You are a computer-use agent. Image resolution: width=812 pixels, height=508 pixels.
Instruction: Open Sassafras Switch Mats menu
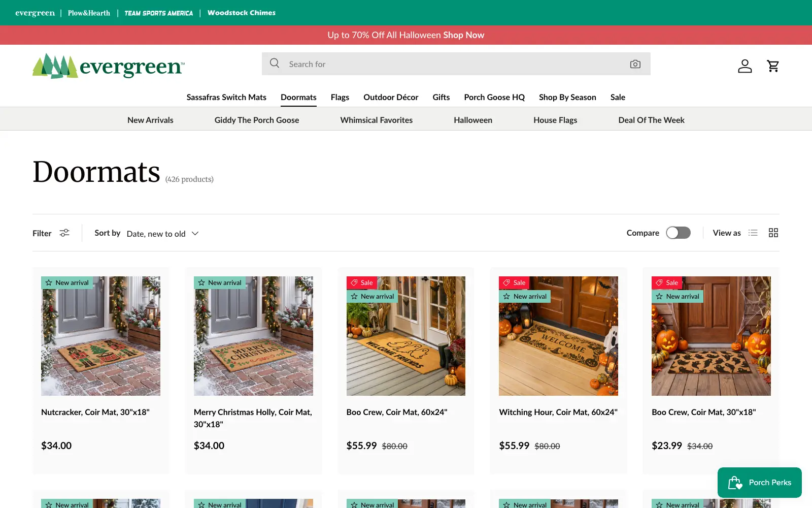coord(226,97)
